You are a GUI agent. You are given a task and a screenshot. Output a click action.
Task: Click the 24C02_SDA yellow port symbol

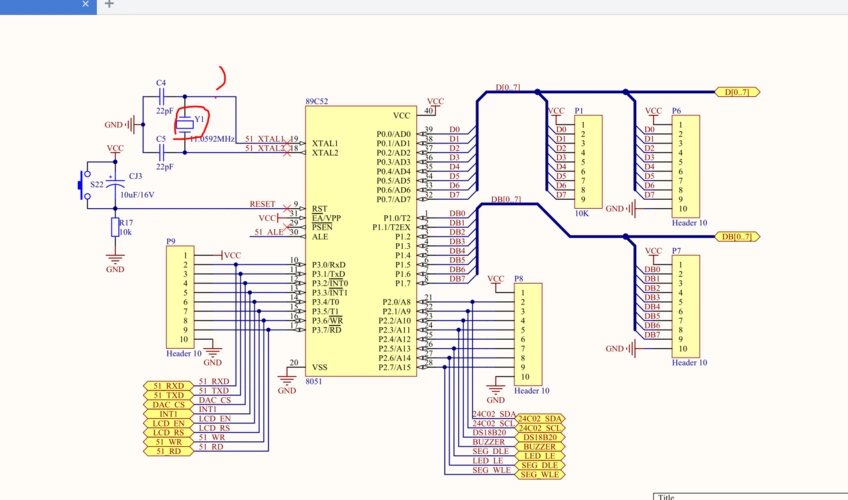[x=539, y=418]
